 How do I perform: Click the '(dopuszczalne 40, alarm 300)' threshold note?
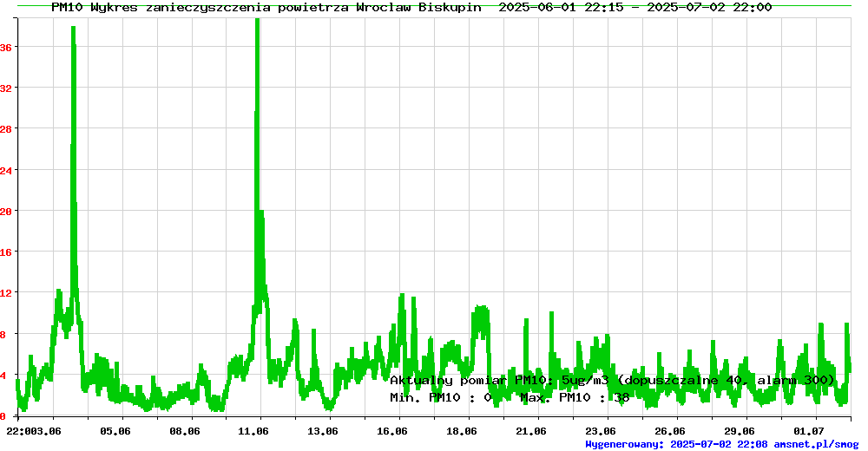click(x=726, y=380)
